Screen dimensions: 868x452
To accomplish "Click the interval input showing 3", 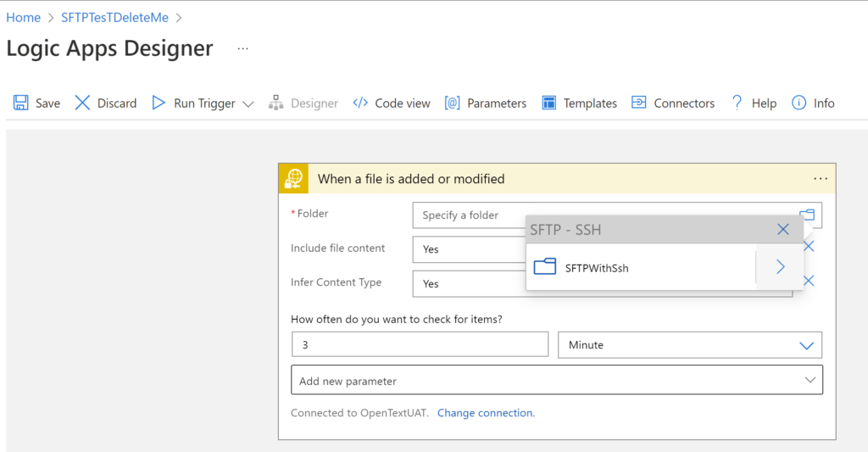I will 420,344.
